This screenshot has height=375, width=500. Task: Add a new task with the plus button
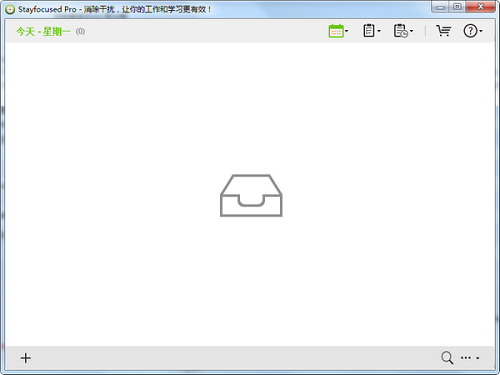(26, 358)
